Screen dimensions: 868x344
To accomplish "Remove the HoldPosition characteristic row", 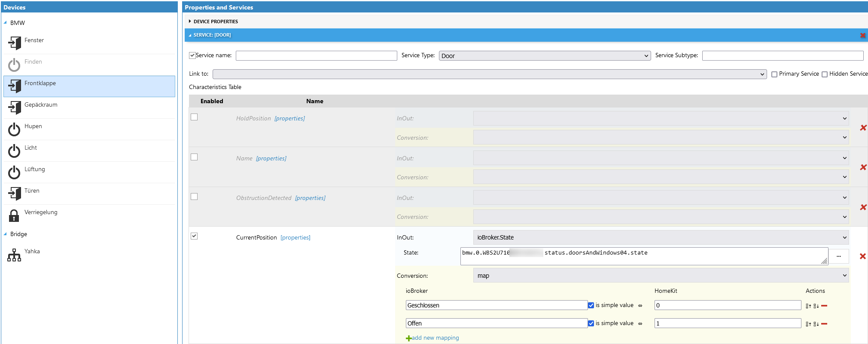I will 863,128.
